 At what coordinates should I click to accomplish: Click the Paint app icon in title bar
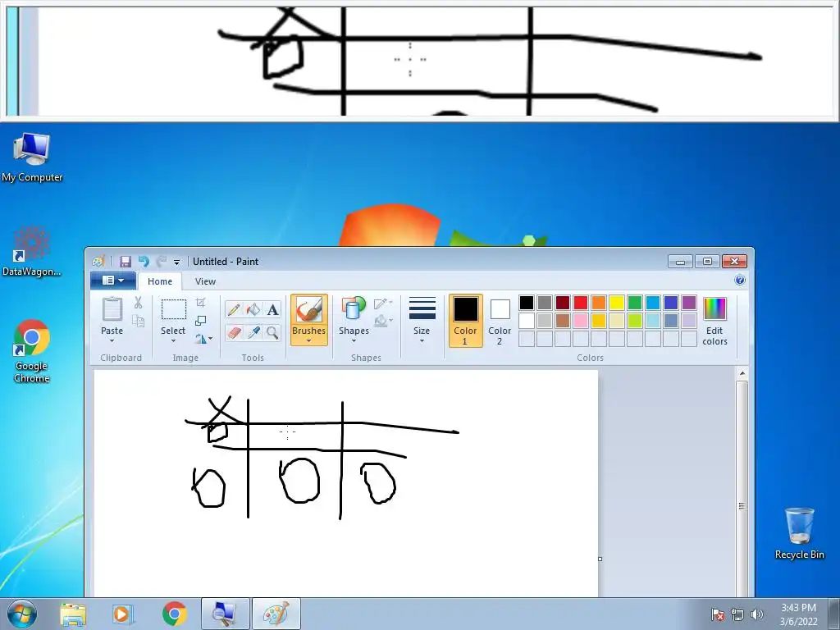(x=98, y=262)
